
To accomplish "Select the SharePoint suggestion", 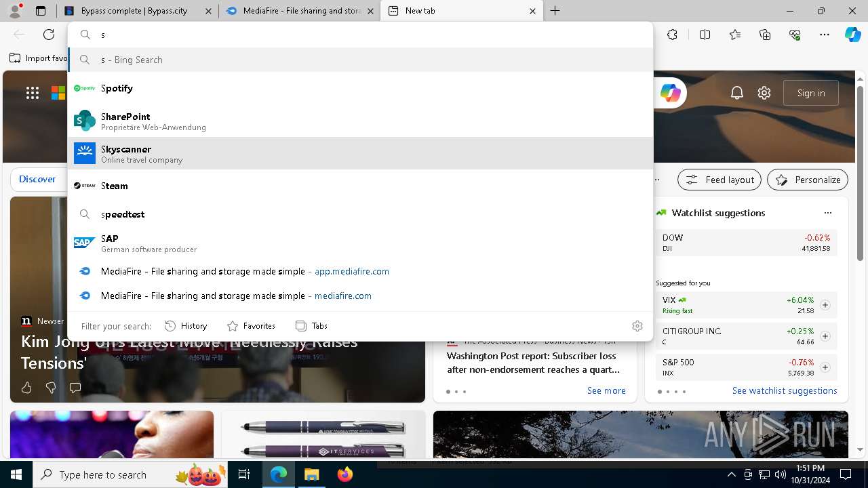I will coord(360,121).
